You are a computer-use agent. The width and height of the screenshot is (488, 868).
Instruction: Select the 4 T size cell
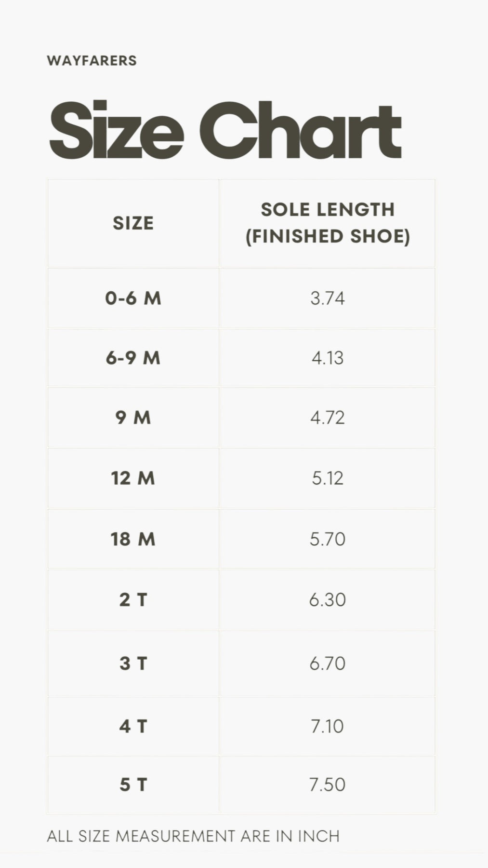(133, 726)
